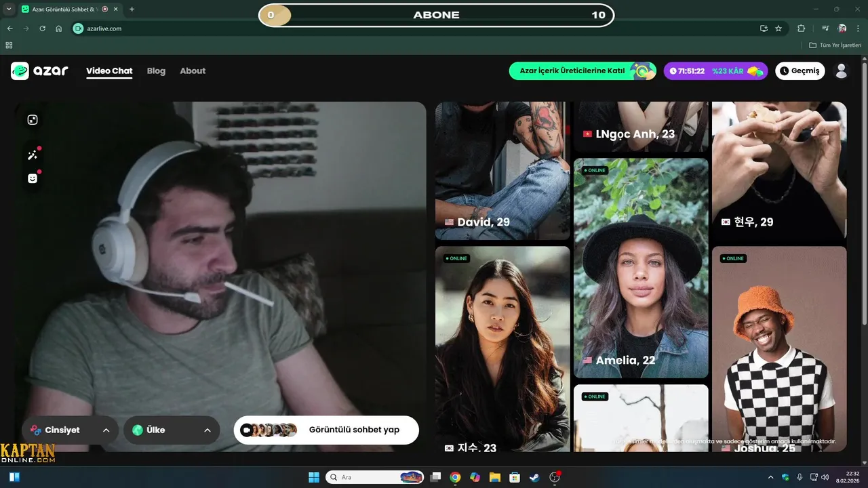Open the face filter smiley icon
Screen dimensions: 868x488
(x=32, y=178)
